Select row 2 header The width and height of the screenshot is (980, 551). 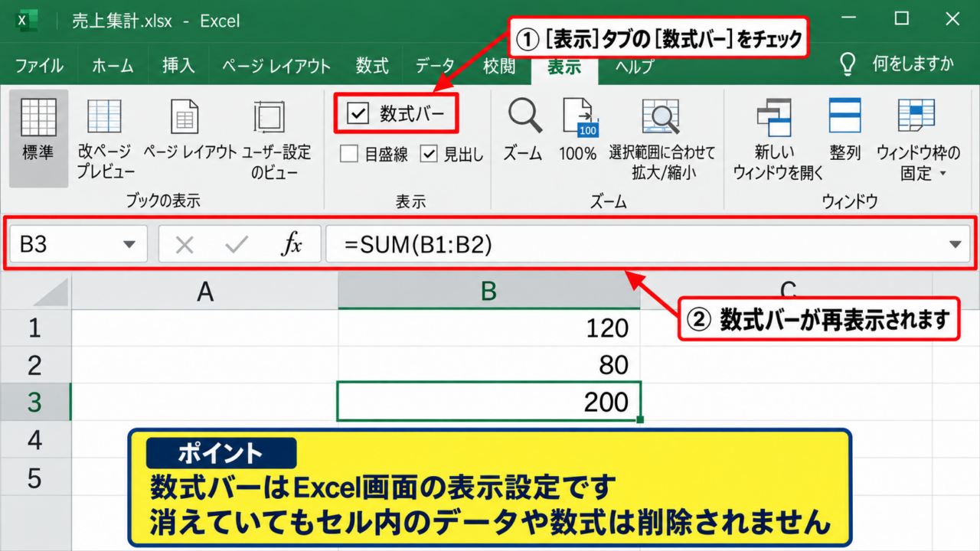click(35, 365)
